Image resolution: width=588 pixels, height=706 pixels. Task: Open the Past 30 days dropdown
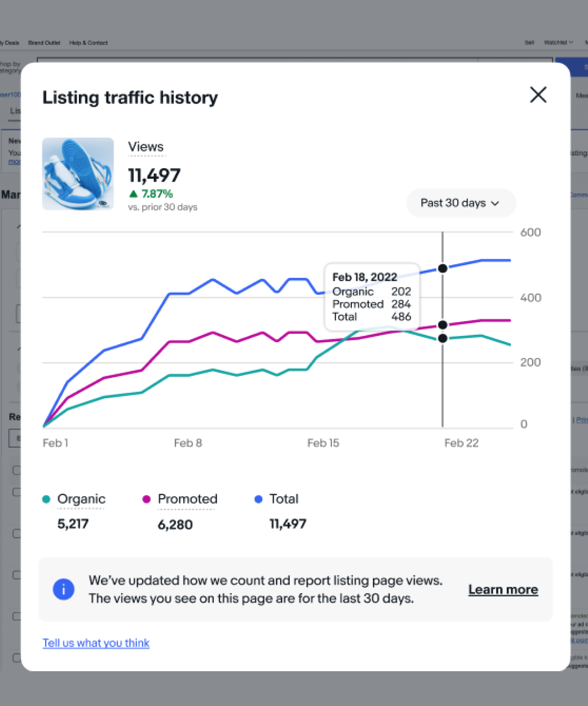(x=460, y=203)
